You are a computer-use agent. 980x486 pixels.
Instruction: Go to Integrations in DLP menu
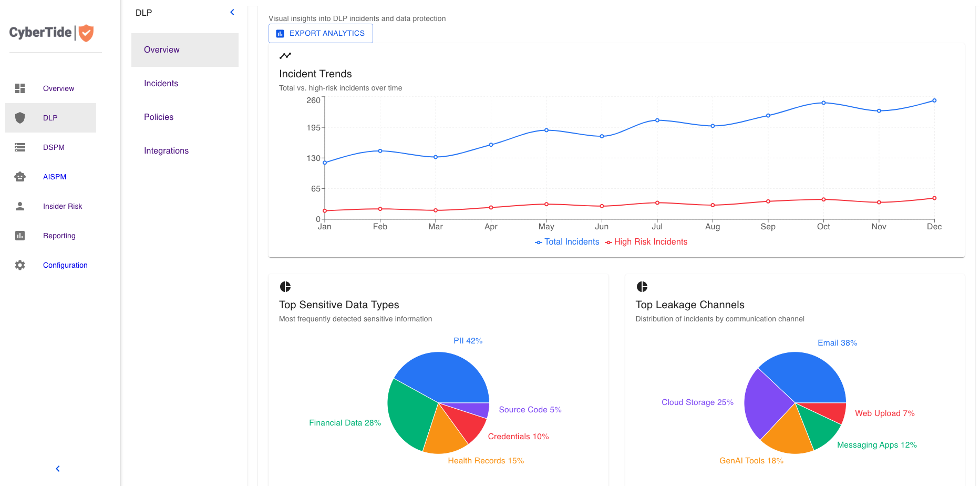[x=166, y=150]
